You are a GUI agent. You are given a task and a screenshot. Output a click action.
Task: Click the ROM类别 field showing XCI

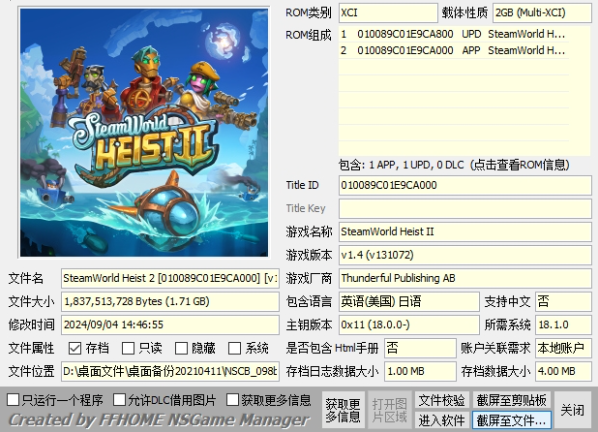pyautogui.click(x=388, y=13)
